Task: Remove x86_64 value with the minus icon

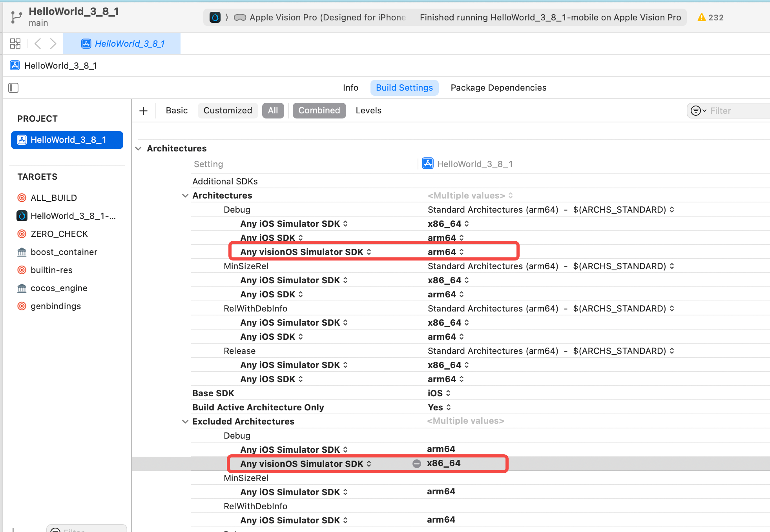Action: 417,464
